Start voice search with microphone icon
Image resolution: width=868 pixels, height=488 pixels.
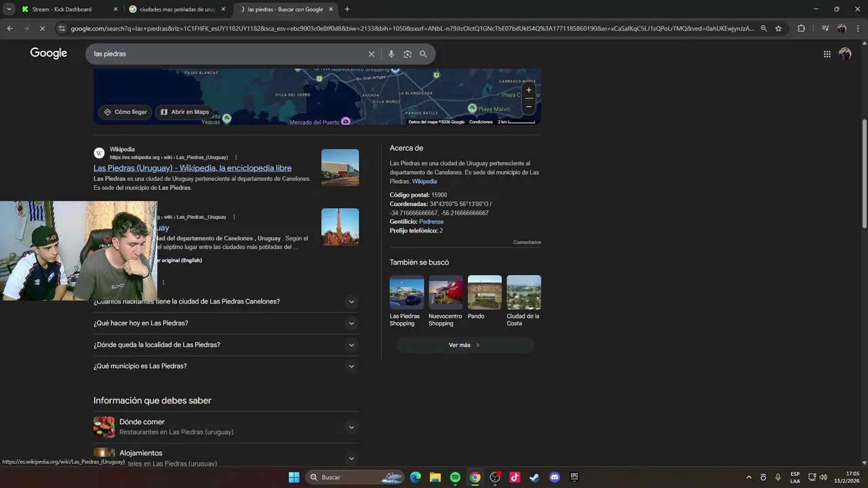pos(391,54)
